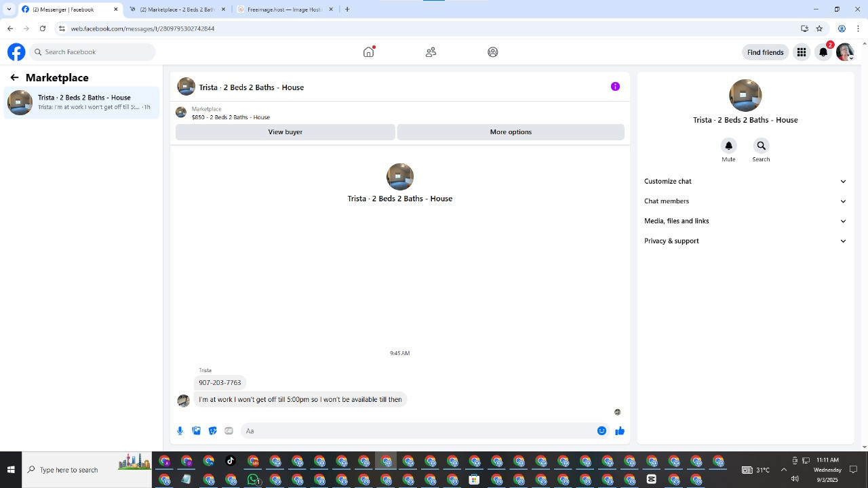Expand the Customize chat section

tap(745, 182)
